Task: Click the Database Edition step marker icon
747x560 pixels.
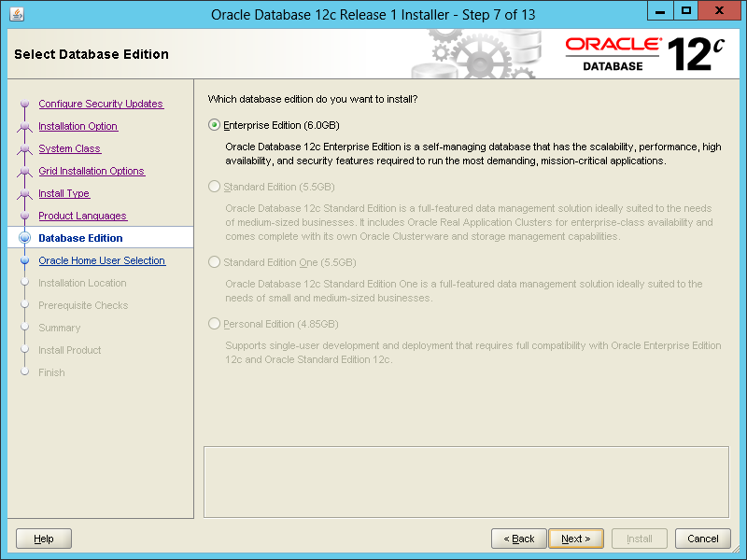Action: tap(25, 238)
